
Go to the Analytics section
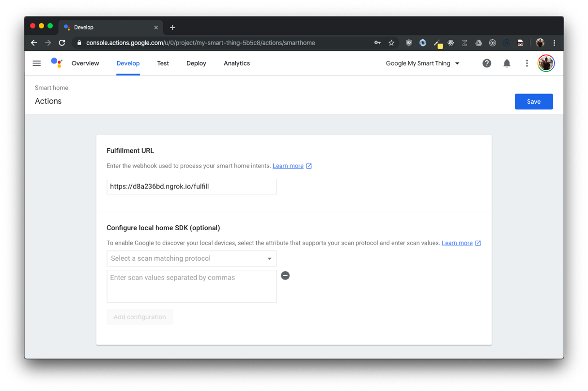pos(236,63)
